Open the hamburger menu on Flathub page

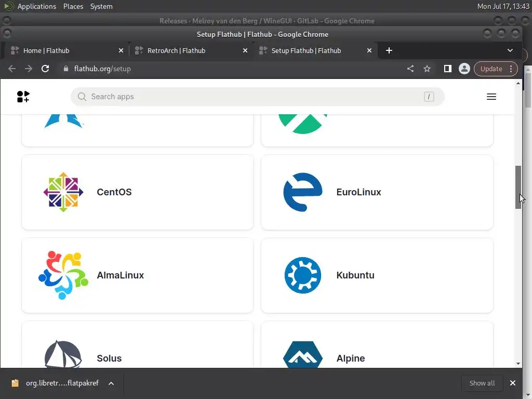coord(491,97)
